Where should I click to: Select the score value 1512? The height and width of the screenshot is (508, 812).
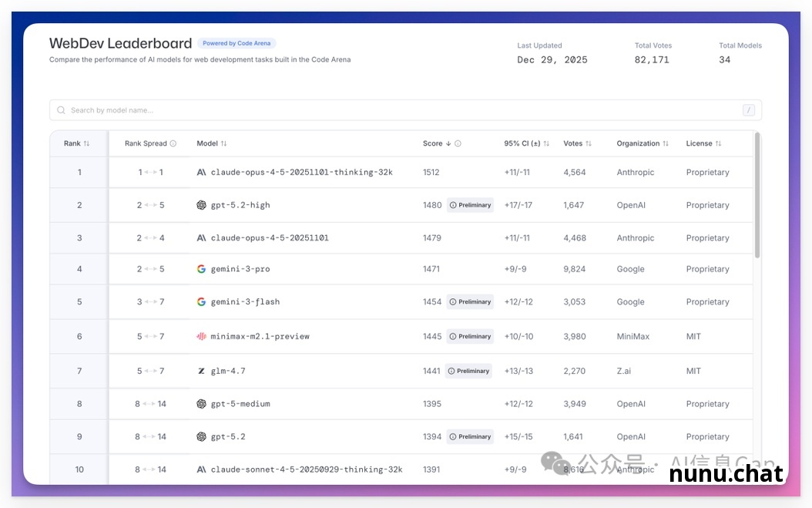click(431, 172)
